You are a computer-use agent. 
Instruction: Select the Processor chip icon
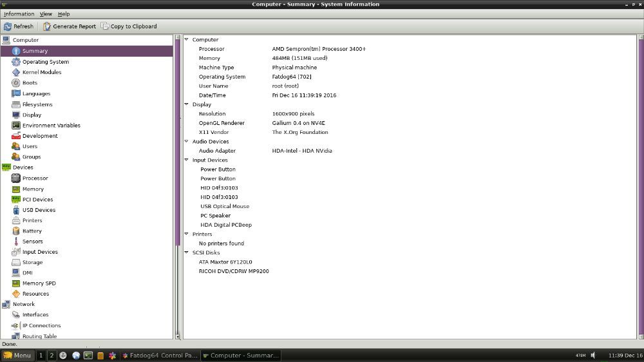[16, 178]
